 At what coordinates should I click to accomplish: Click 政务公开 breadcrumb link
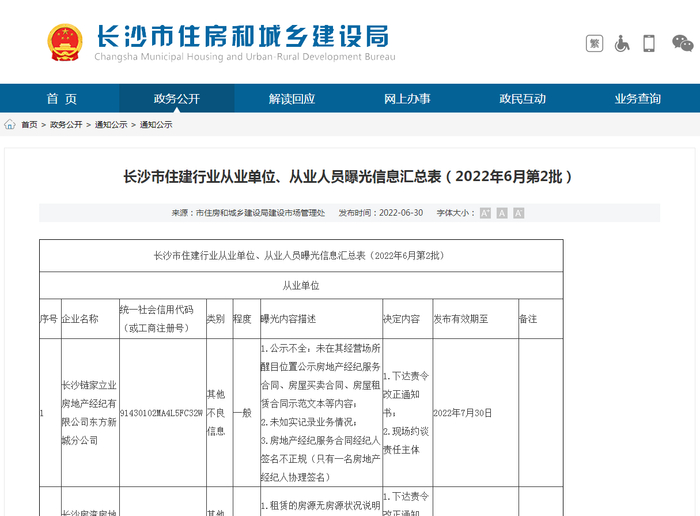pyautogui.click(x=66, y=125)
